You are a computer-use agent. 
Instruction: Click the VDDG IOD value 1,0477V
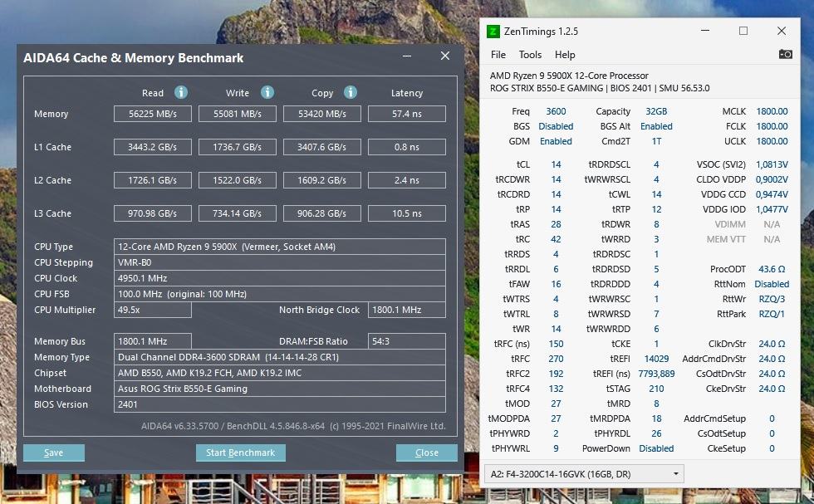click(x=772, y=210)
